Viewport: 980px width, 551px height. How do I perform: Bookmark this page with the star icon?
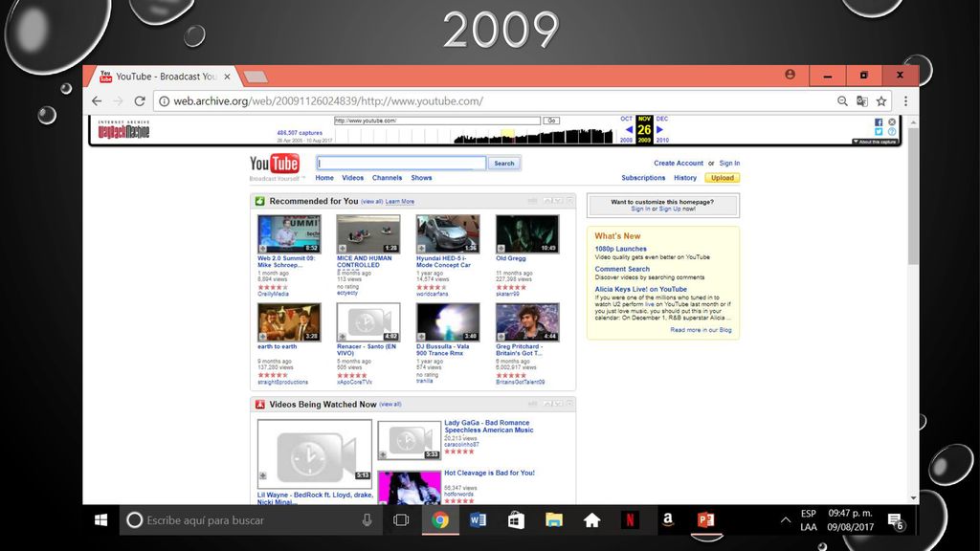coord(881,101)
